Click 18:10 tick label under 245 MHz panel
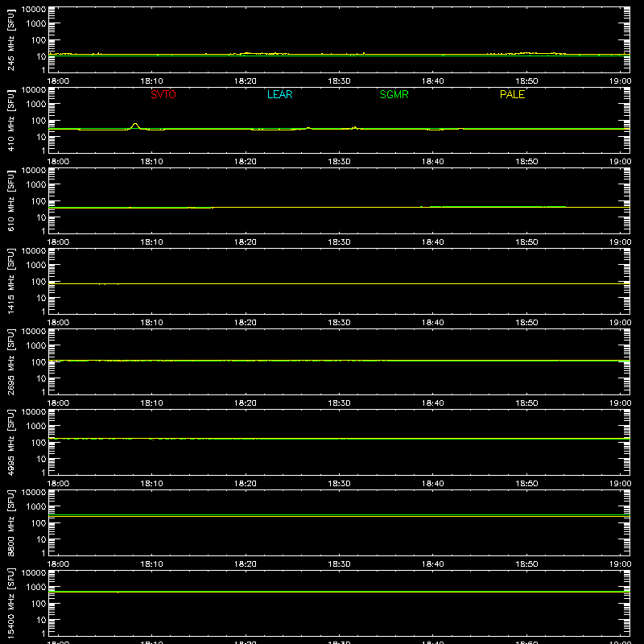Image resolution: width=644 pixels, height=644 pixels. (151, 81)
